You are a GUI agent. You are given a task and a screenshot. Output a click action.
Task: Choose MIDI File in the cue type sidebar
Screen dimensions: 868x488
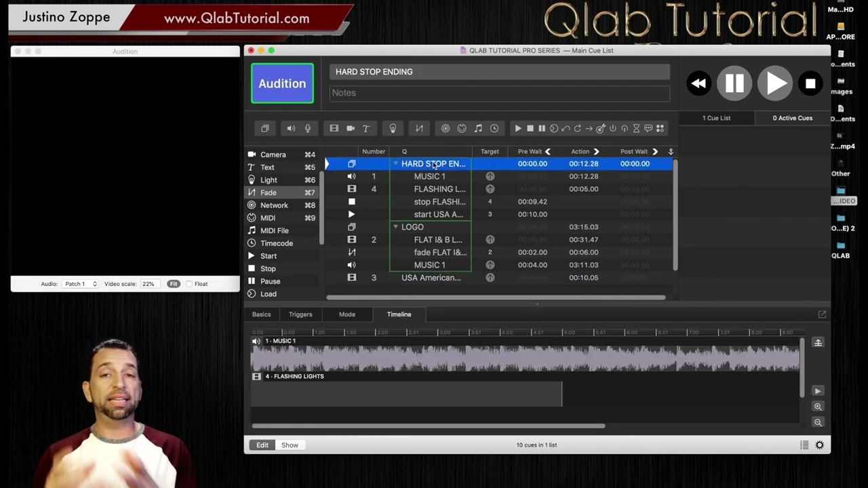click(x=281, y=230)
